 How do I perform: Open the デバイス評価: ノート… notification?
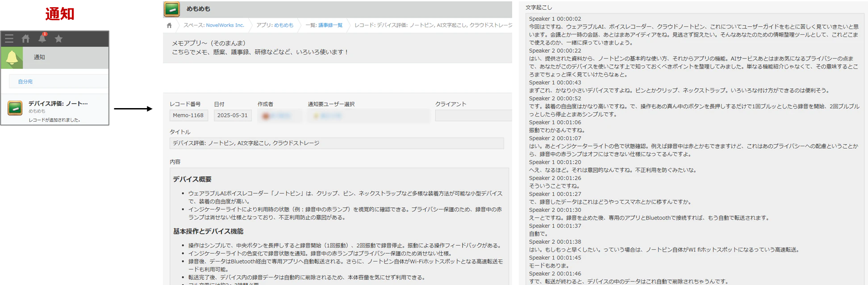tap(58, 104)
